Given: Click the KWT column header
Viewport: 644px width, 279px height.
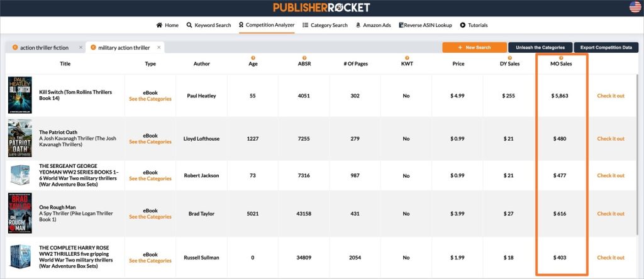Looking at the screenshot, I should (407, 63).
